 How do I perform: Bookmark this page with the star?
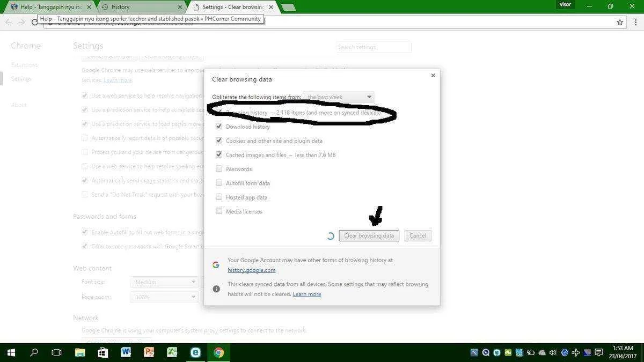pyautogui.click(x=620, y=22)
